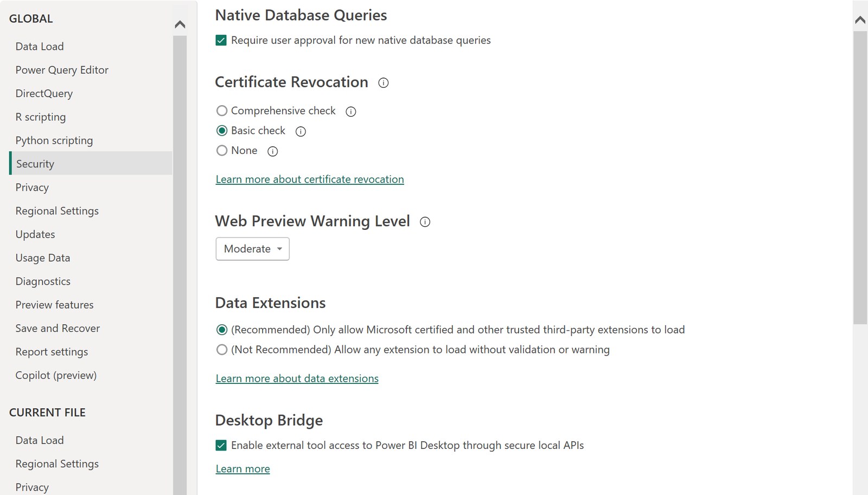This screenshot has height=495, width=868.
Task: Select Security in the sidebar
Action: (91, 163)
